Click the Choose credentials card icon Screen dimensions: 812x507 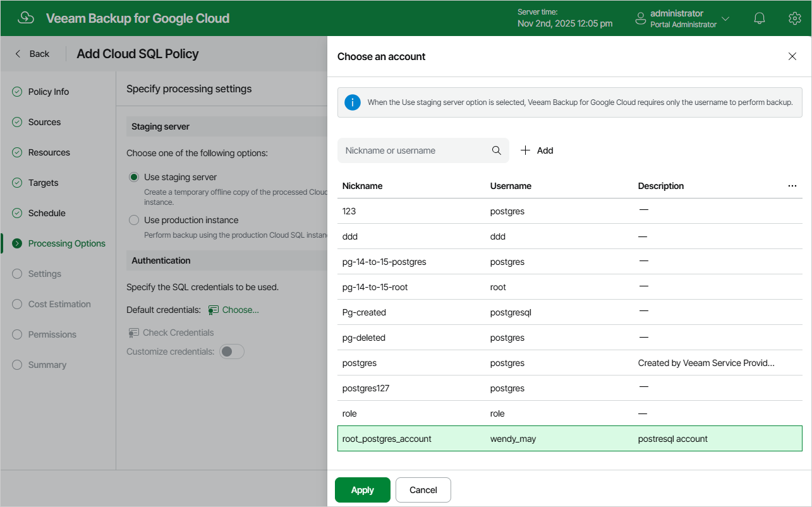(x=214, y=310)
